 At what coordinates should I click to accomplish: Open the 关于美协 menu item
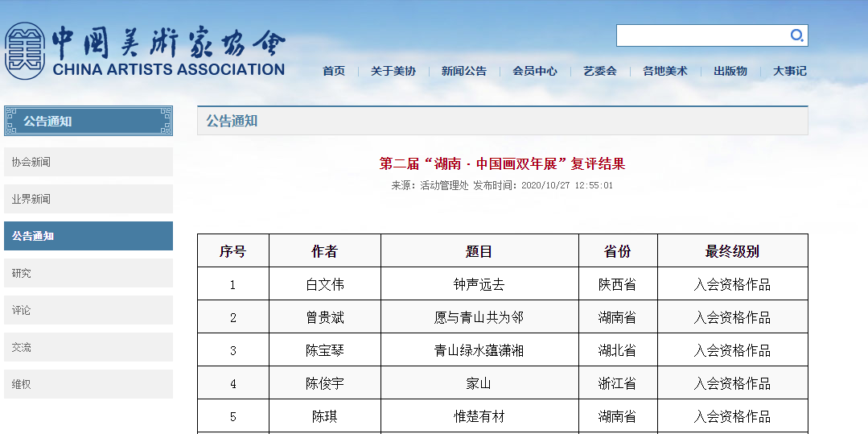point(393,71)
